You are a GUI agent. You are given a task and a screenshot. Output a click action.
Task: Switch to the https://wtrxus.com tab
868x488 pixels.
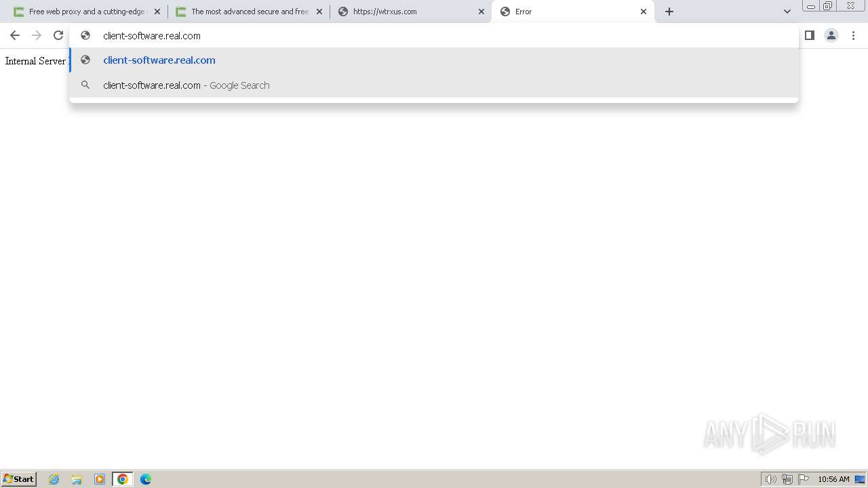coord(411,12)
